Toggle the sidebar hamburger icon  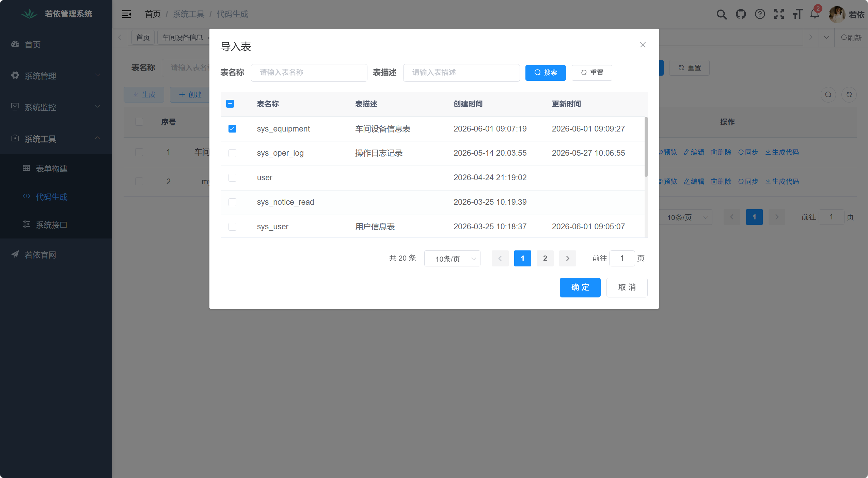click(x=126, y=14)
